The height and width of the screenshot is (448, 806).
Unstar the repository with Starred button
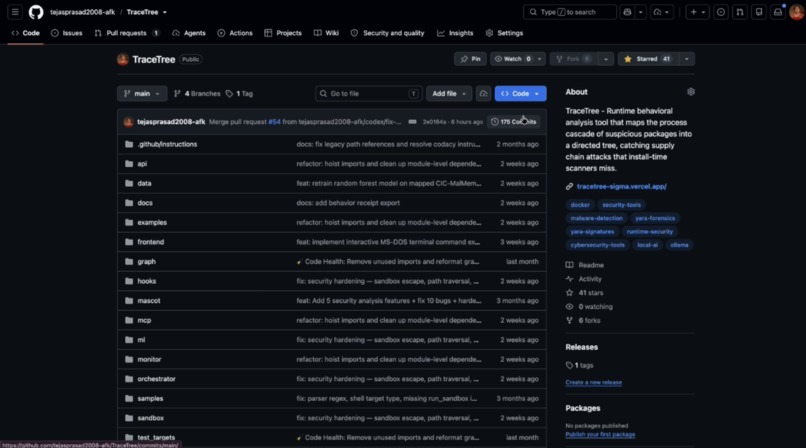click(x=648, y=59)
